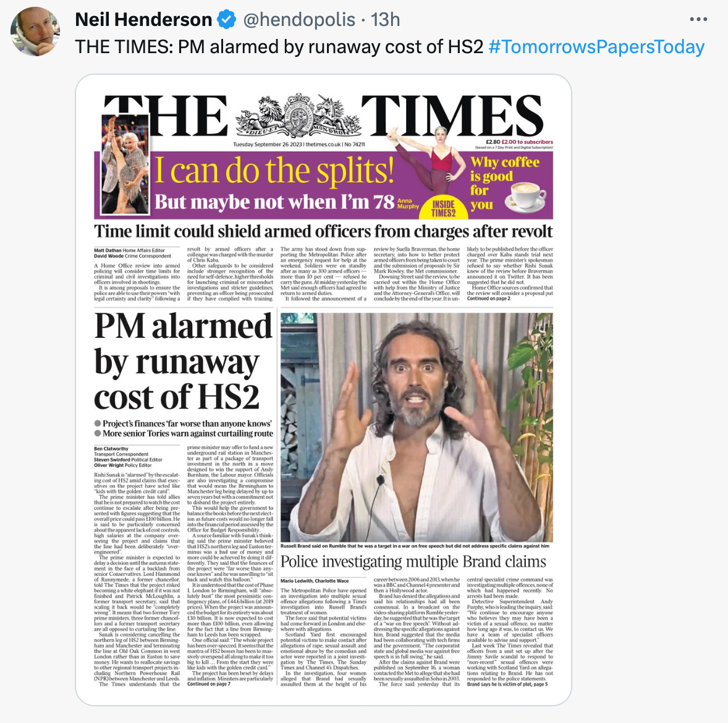
Task: Open the #TomorrowsPapersToday hashtag
Action: click(596, 47)
